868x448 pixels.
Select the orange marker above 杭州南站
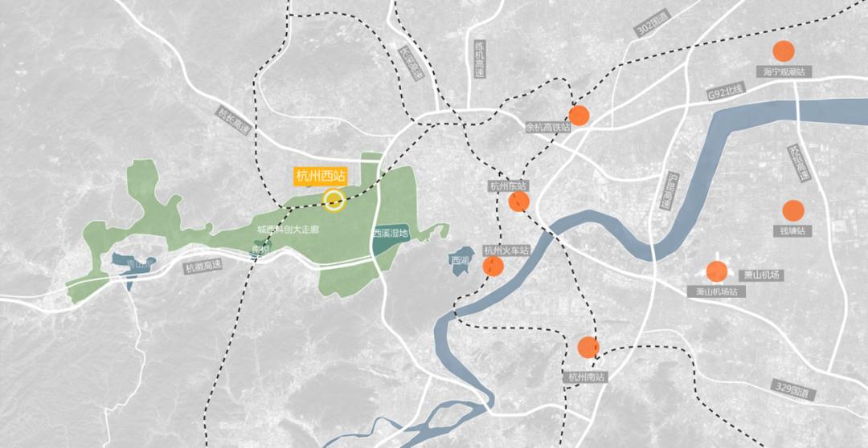tap(588, 348)
